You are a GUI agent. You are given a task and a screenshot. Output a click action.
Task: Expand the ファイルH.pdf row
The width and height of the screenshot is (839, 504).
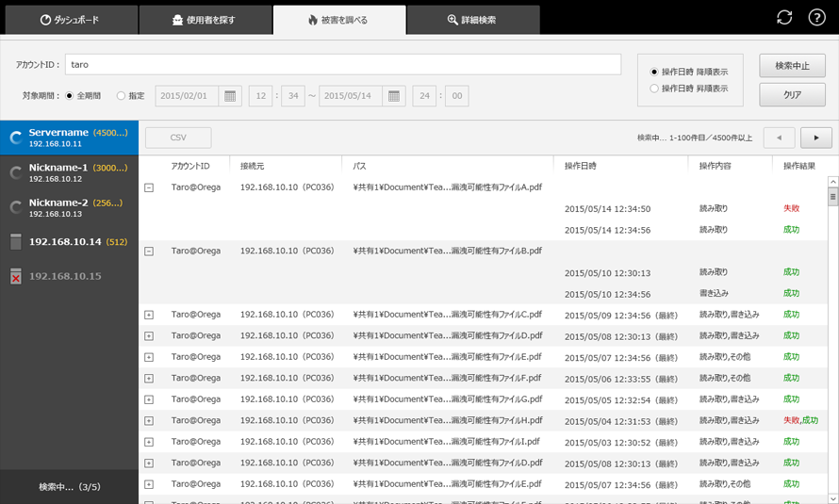[x=149, y=421]
